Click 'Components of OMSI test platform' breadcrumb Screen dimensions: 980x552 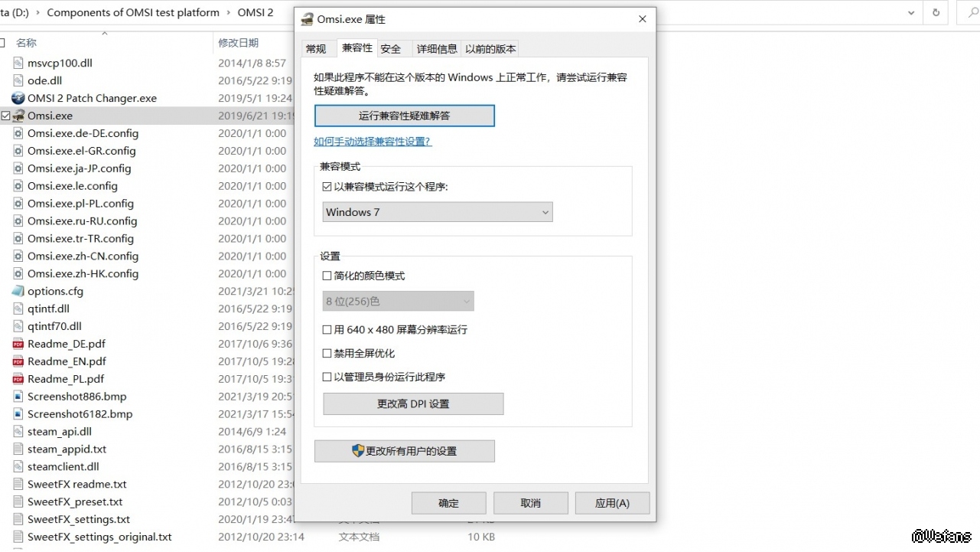[x=133, y=13]
